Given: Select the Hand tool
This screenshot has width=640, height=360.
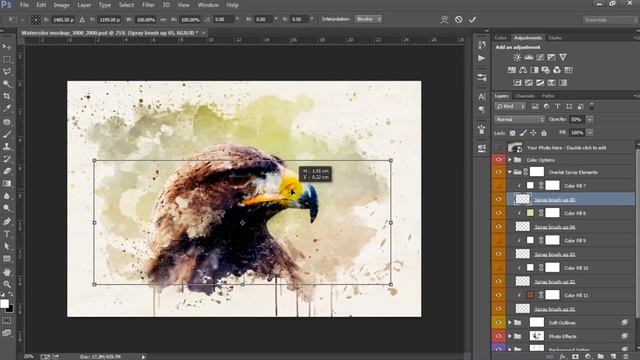Looking at the screenshot, I should (7, 272).
